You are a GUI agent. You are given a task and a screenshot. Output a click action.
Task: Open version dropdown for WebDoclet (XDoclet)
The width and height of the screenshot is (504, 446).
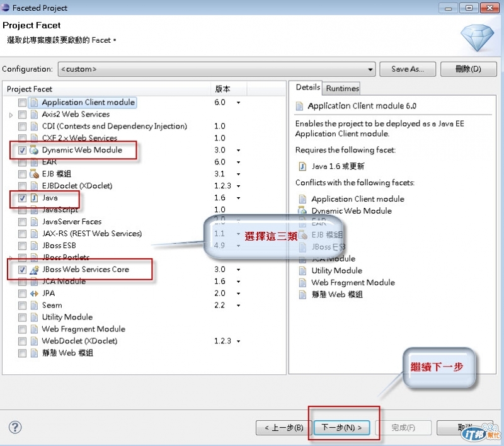[239, 341]
